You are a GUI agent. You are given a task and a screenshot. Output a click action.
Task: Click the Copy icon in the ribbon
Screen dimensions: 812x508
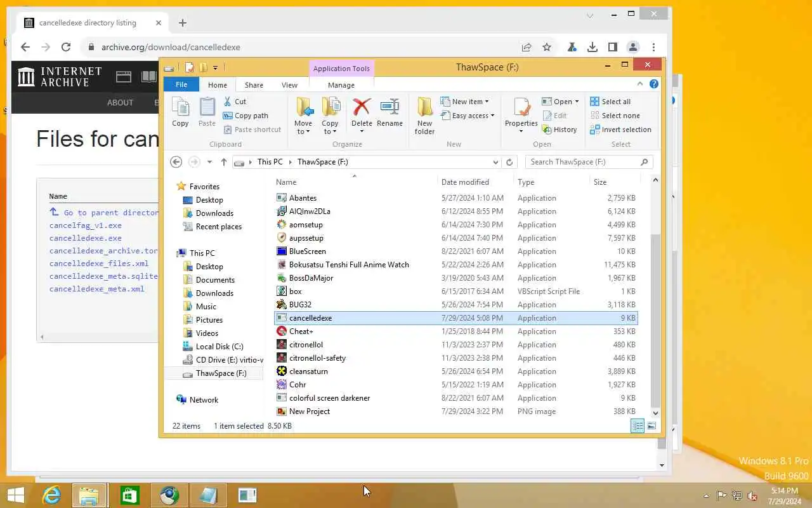pos(180,112)
